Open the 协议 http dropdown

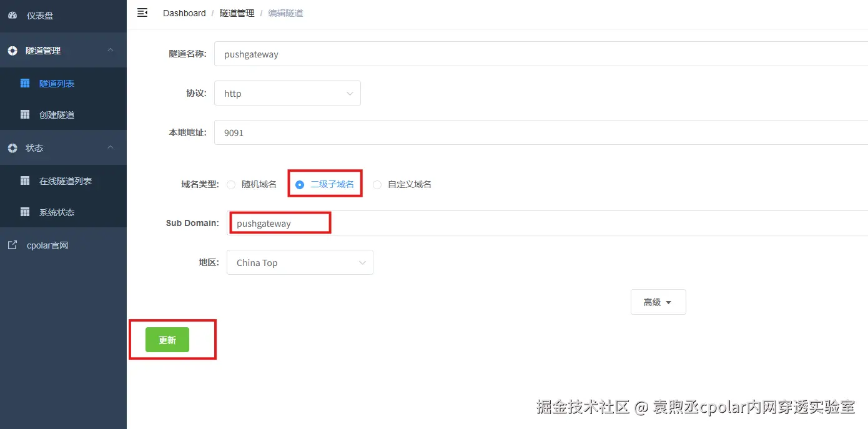point(287,93)
